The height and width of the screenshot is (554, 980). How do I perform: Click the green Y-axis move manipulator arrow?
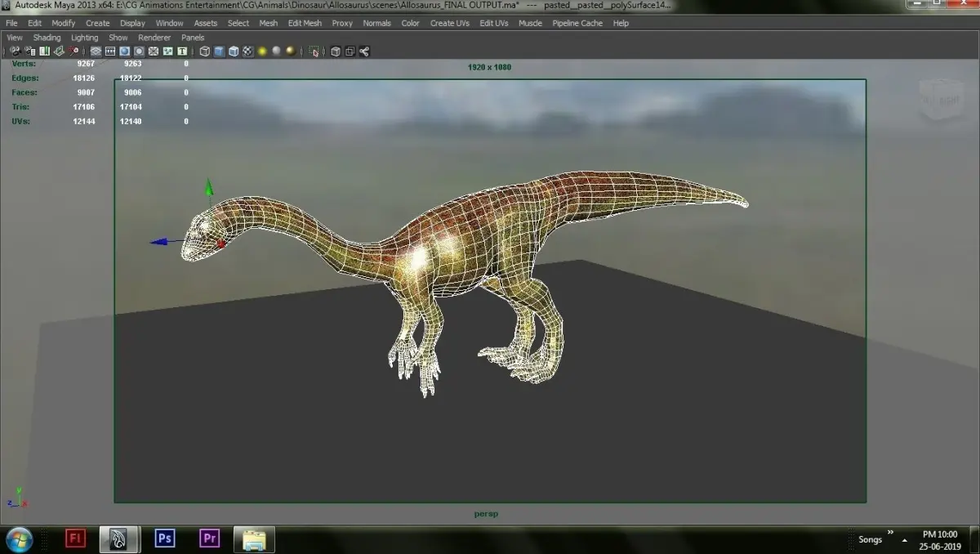coord(209,189)
